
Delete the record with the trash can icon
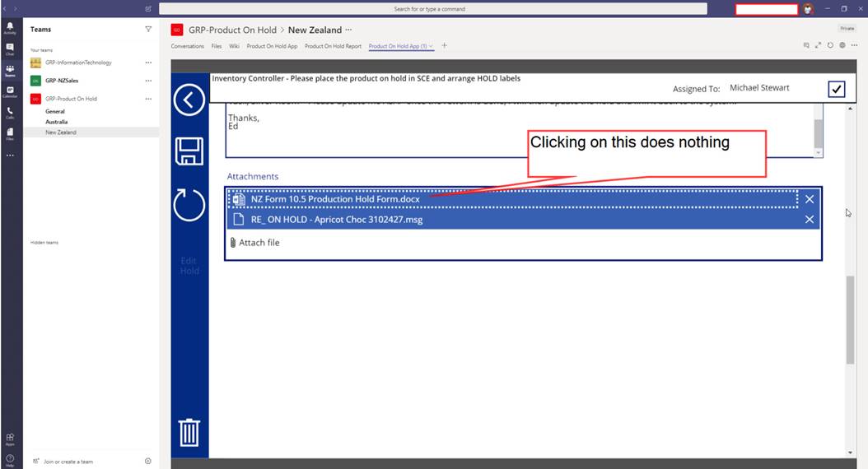tap(189, 433)
